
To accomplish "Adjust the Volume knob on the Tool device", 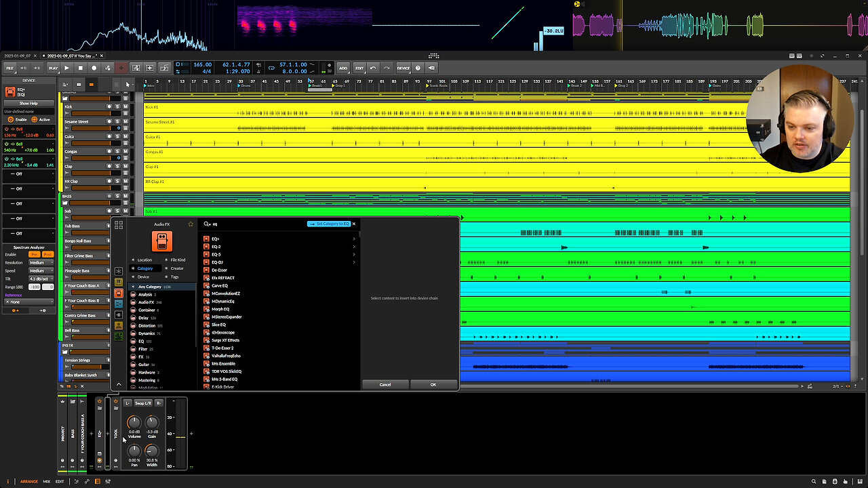I will coord(134,422).
